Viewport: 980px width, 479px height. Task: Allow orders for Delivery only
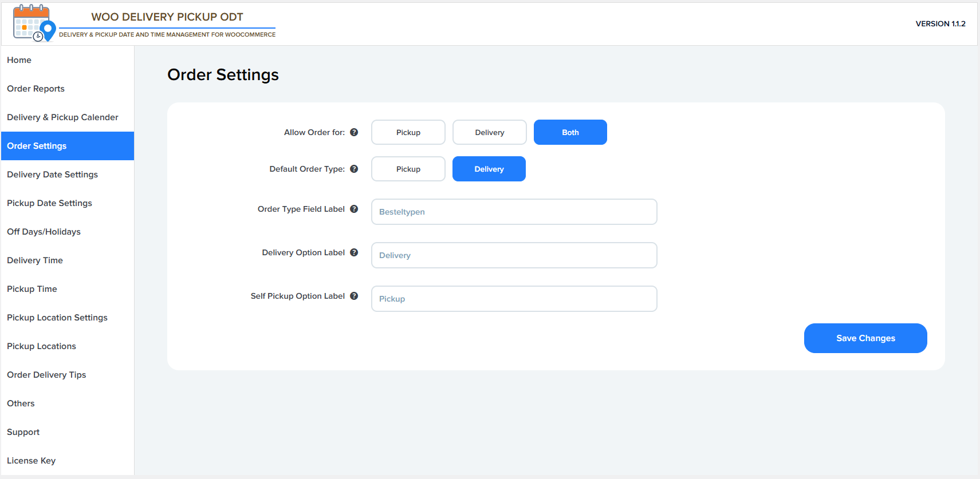pos(489,132)
